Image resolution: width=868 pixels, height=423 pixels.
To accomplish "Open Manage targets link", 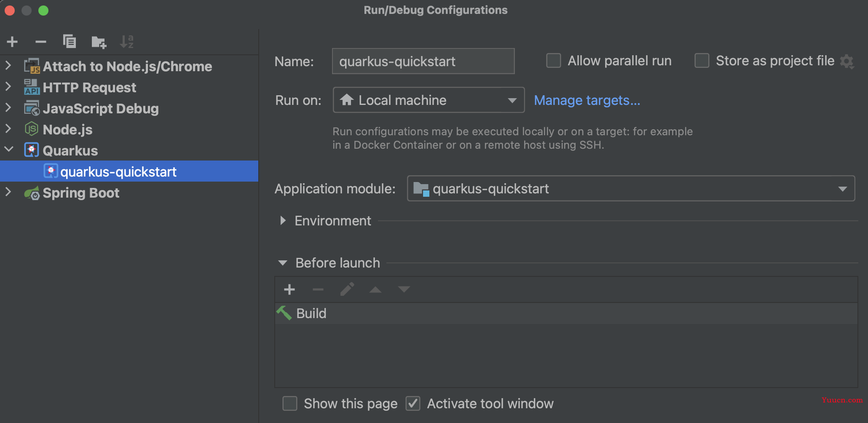I will [x=587, y=100].
